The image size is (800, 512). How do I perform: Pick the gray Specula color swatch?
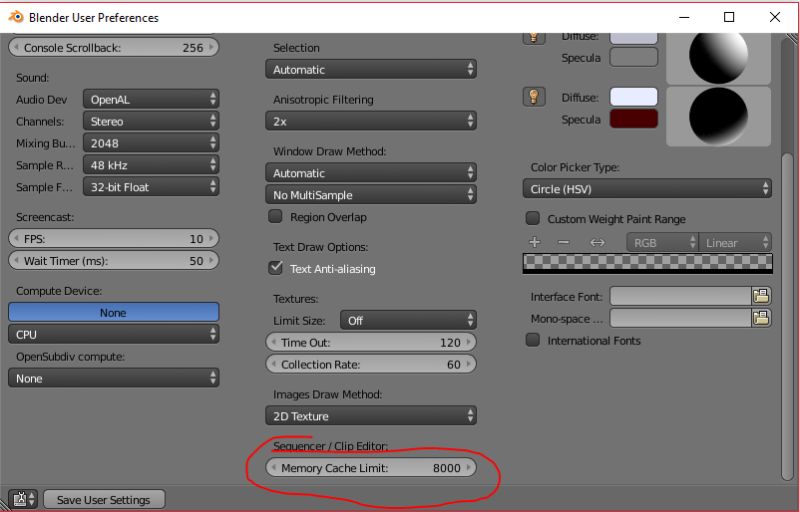tap(634, 57)
